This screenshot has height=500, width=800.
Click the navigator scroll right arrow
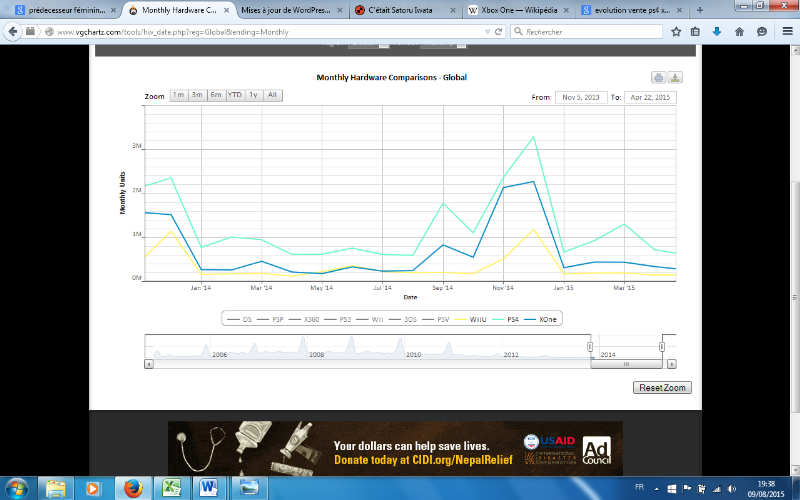click(x=672, y=364)
